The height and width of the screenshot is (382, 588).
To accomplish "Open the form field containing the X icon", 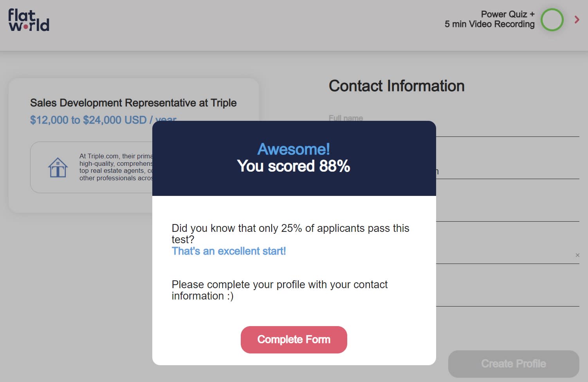I will point(505,255).
